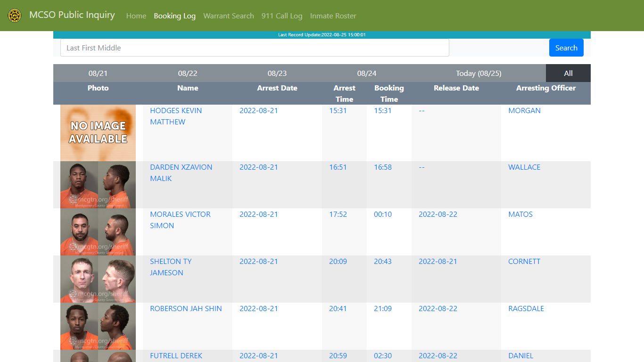
Task: Click the Name column header
Action: 188,88
